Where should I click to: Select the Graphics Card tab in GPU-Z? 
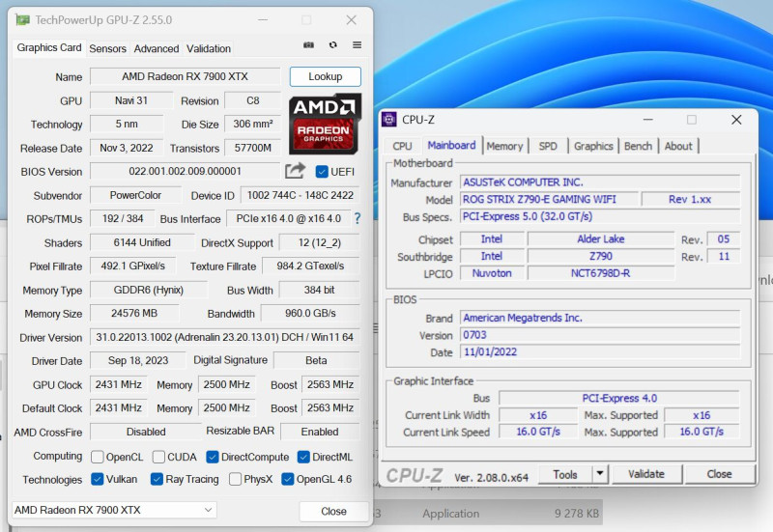49,47
